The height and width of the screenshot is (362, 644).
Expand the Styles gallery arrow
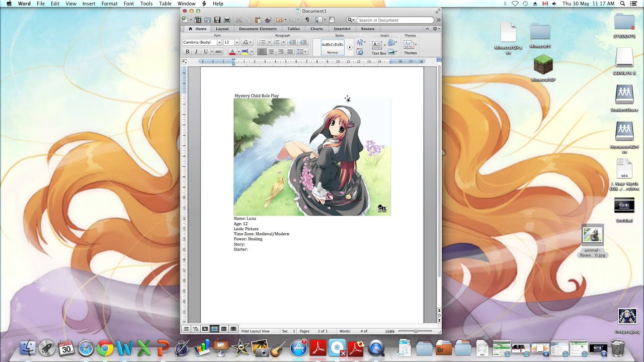coord(350,47)
